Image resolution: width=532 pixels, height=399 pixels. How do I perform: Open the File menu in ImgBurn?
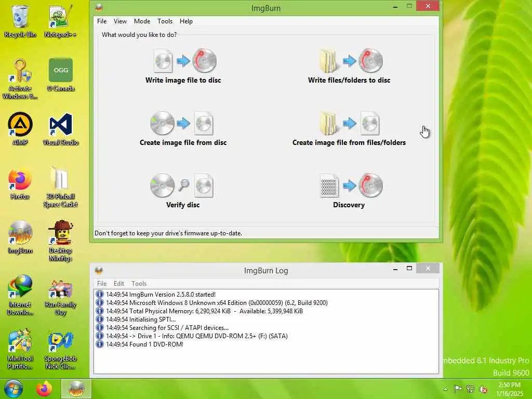coord(102,21)
